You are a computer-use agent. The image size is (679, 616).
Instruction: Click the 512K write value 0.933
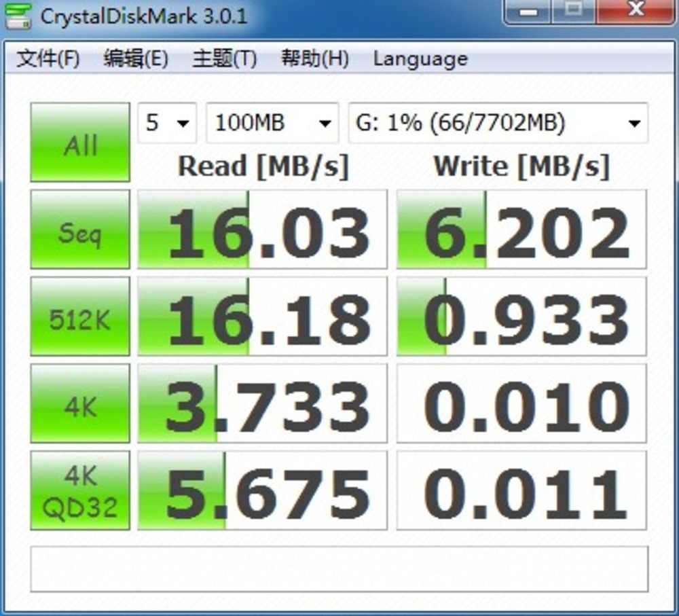[x=521, y=316]
